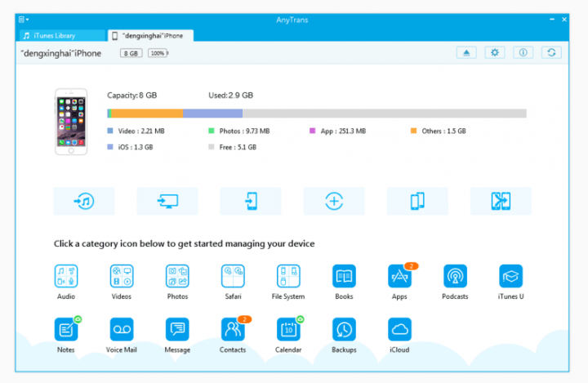Open the Backups category
The width and height of the screenshot is (588, 383).
[x=344, y=329]
